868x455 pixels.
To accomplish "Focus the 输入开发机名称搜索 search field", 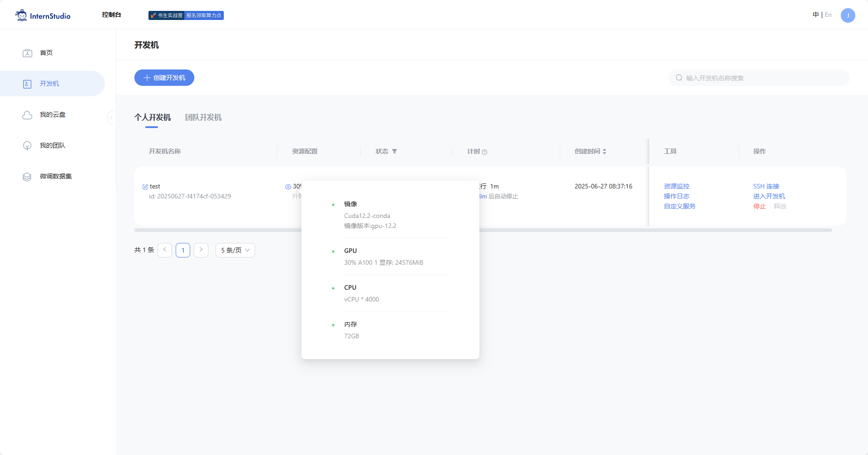I will click(759, 78).
